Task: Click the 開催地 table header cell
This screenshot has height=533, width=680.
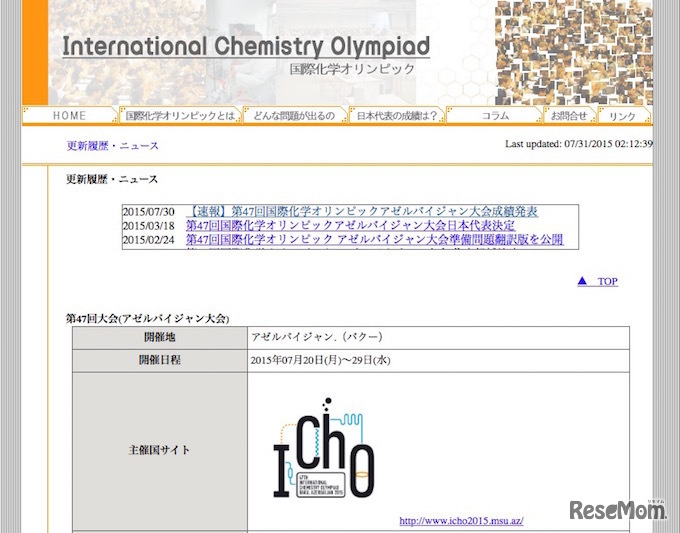Action: pyautogui.click(x=160, y=337)
